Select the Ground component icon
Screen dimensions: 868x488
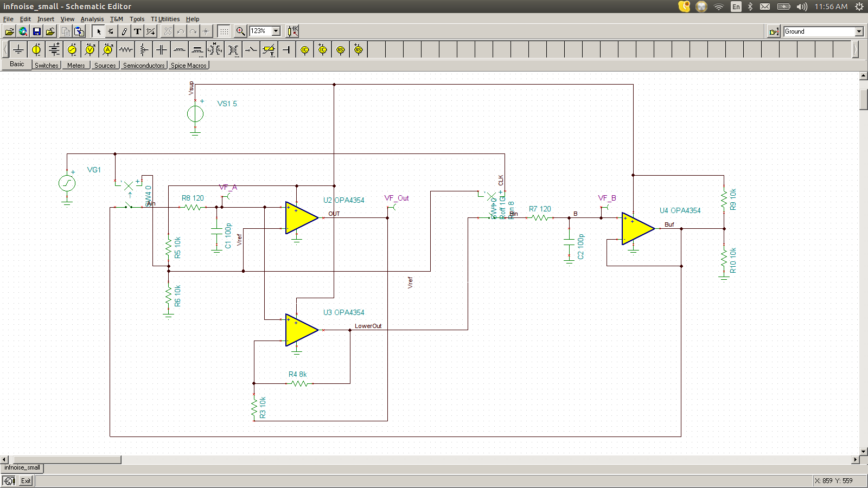18,49
